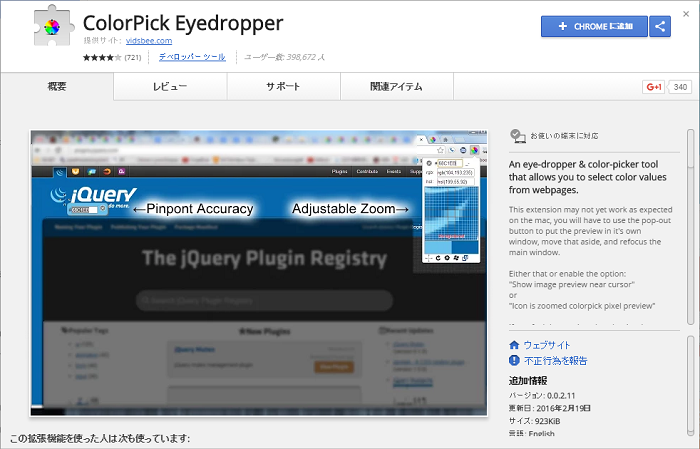The height and width of the screenshot is (449, 700).
Task: Click the 追加情報 heading
Action: 528,381
